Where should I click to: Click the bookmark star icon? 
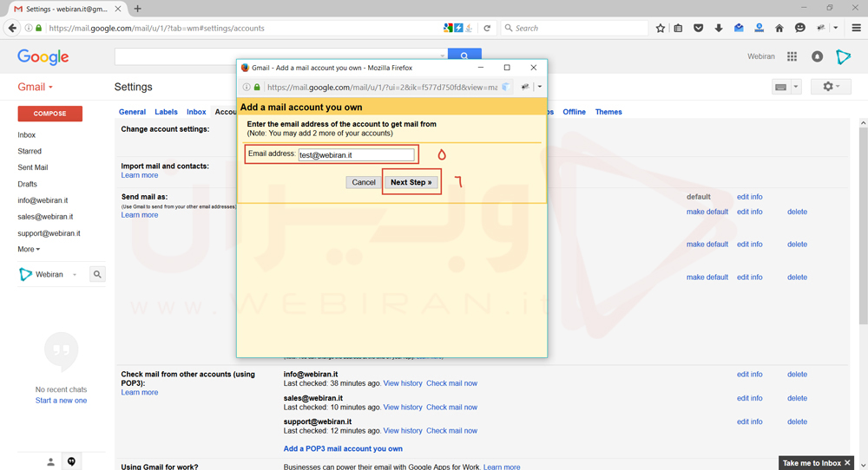660,29
